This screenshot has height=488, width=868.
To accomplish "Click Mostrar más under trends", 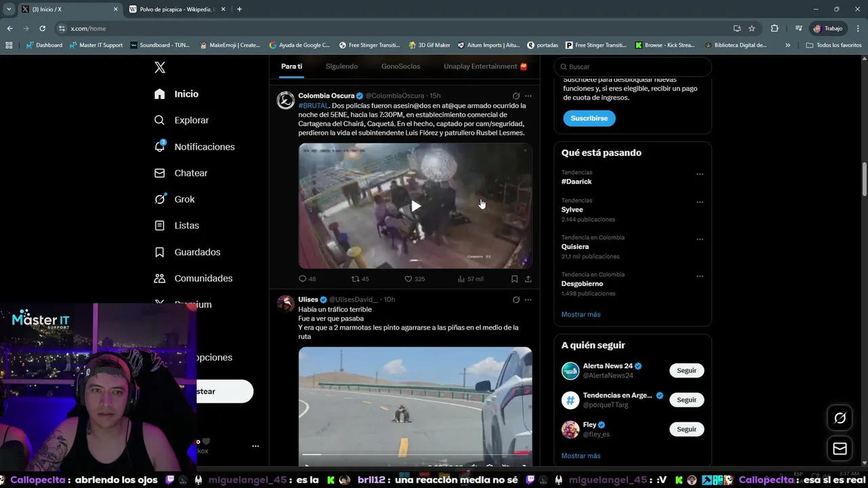I will tap(580, 314).
